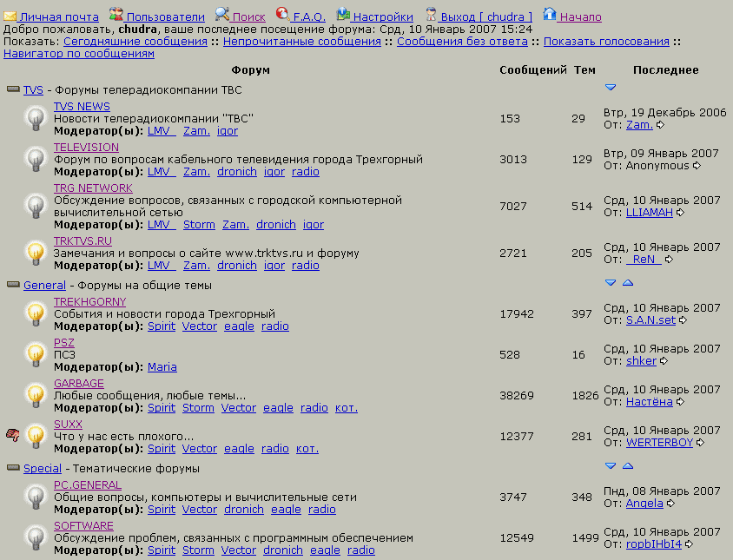The width and height of the screenshot is (733, 560).
Task: Click the house icon beside Начало
Action: [x=549, y=14]
